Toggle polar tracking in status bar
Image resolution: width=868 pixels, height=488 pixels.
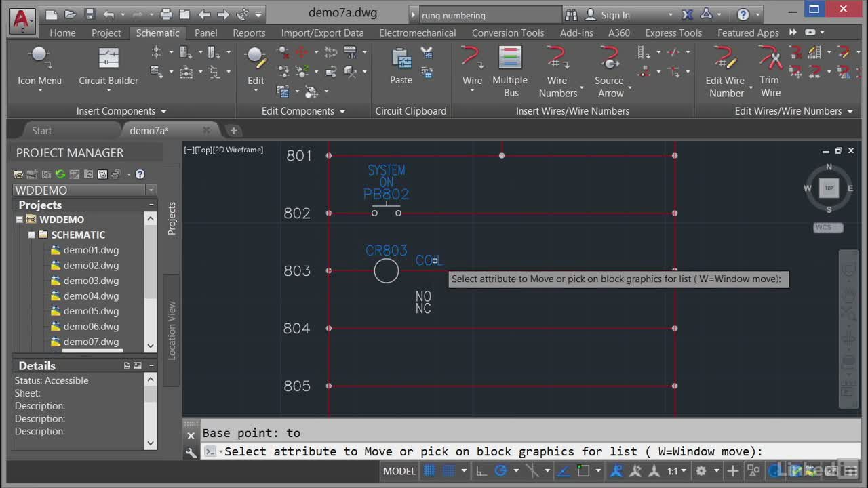pos(501,470)
